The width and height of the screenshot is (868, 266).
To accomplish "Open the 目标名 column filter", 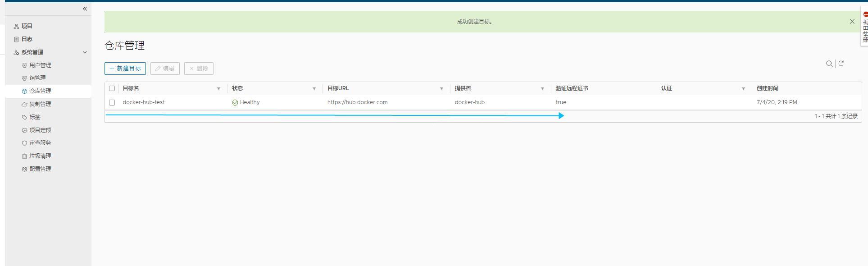I will tap(219, 89).
